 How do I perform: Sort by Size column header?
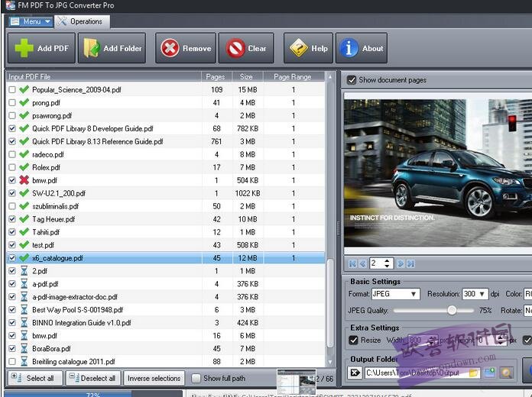(248, 76)
